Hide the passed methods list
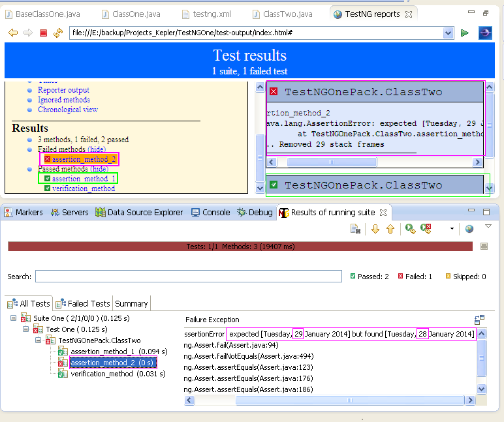 tap(99, 169)
